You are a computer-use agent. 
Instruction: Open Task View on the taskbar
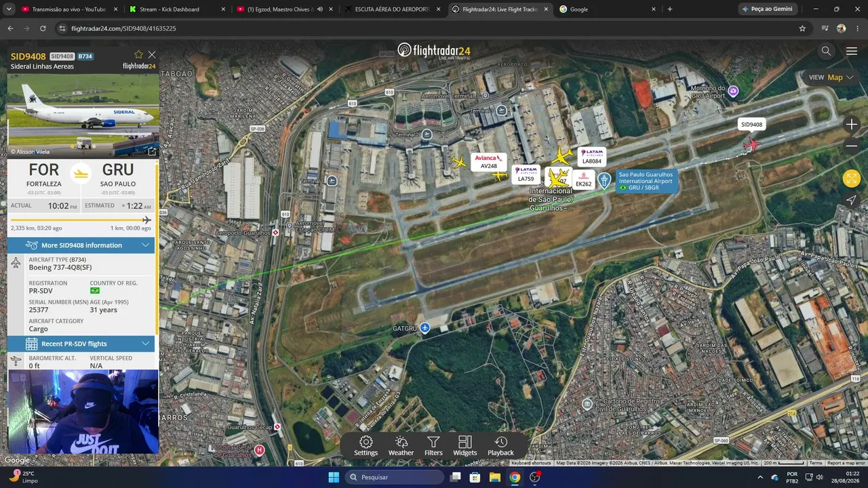456,477
